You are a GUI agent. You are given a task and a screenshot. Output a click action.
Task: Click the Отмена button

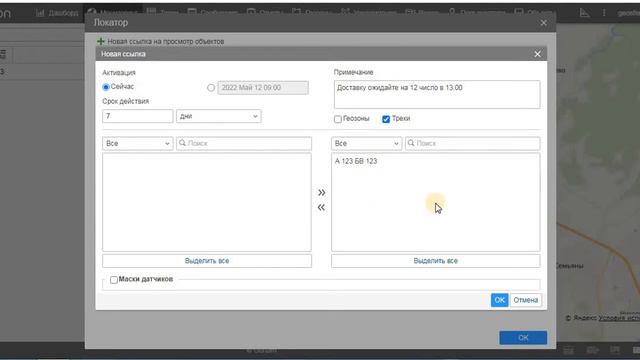pyautogui.click(x=525, y=300)
